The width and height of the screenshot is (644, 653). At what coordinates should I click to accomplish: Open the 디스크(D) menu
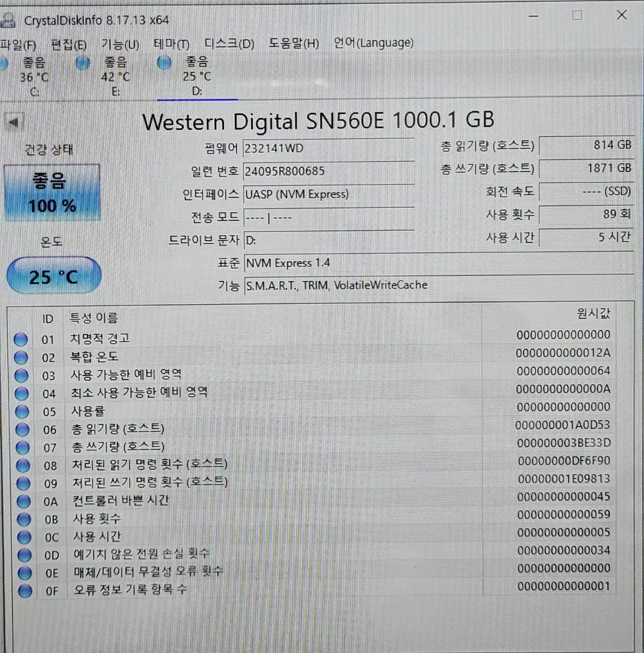click(229, 44)
